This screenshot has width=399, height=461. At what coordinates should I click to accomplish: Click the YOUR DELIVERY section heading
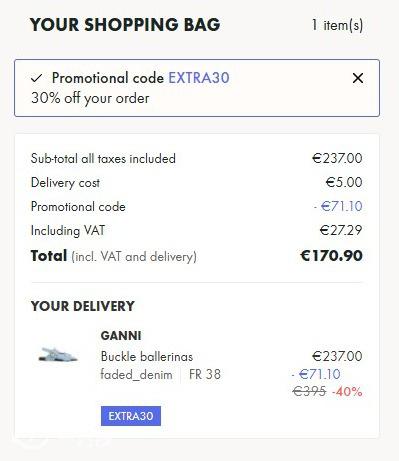tap(83, 306)
